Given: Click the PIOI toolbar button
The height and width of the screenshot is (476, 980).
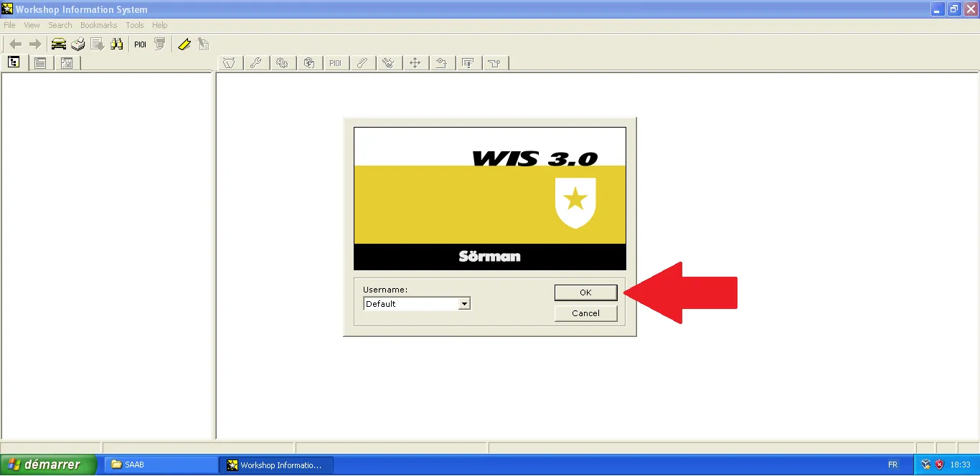Looking at the screenshot, I should (x=140, y=44).
